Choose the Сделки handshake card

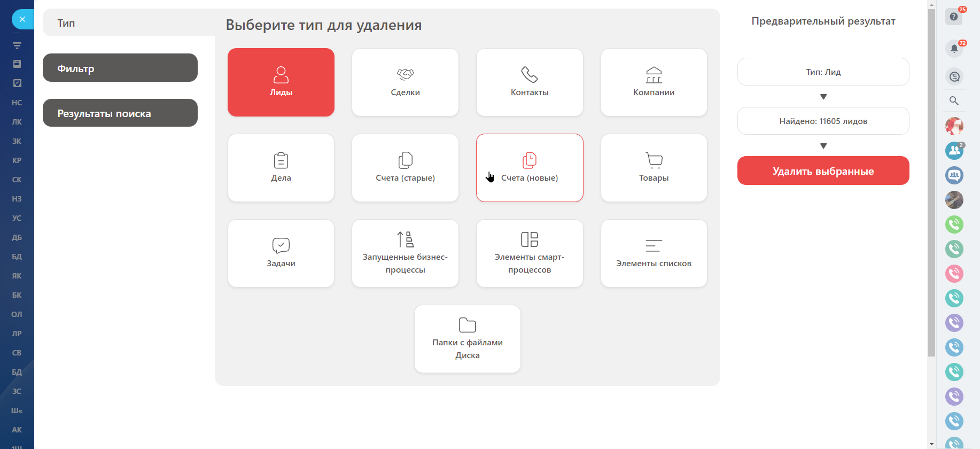click(405, 82)
